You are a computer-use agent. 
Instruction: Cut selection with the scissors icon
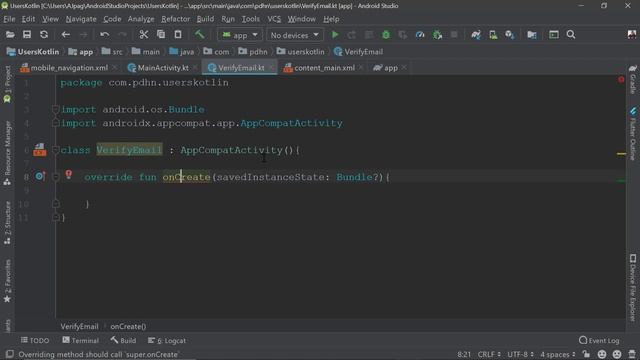pos(144,35)
